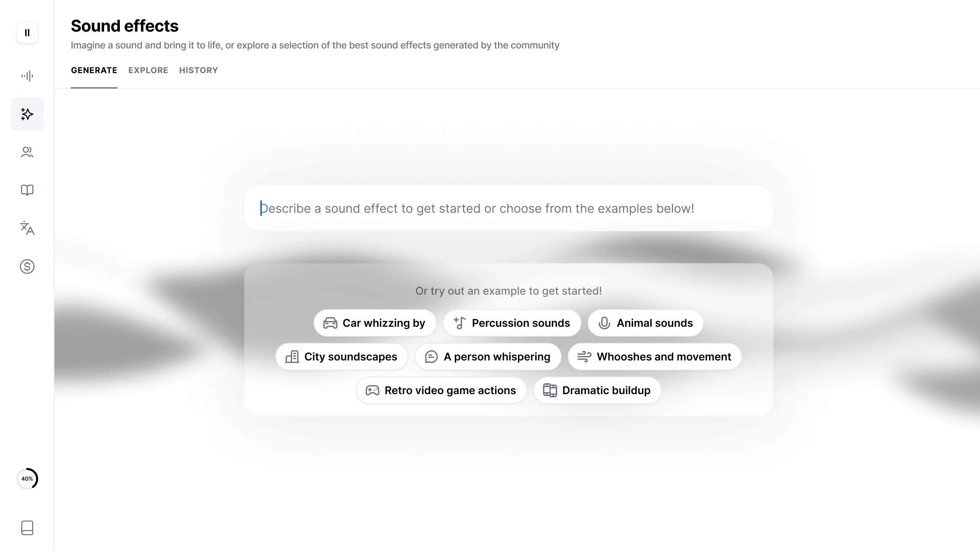
Task: Switch to the Generate tab
Action: click(x=94, y=70)
